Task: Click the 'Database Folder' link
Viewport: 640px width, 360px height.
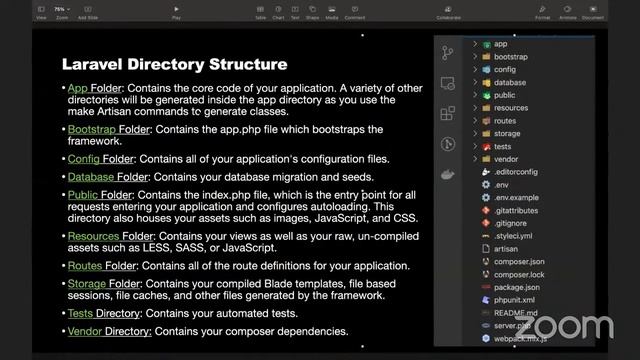Action: coord(108,177)
